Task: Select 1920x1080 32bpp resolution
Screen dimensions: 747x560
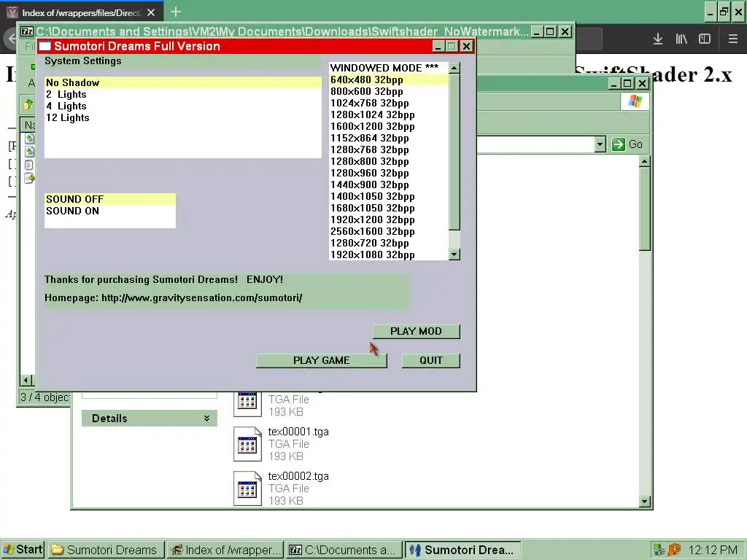Action: coord(389,254)
